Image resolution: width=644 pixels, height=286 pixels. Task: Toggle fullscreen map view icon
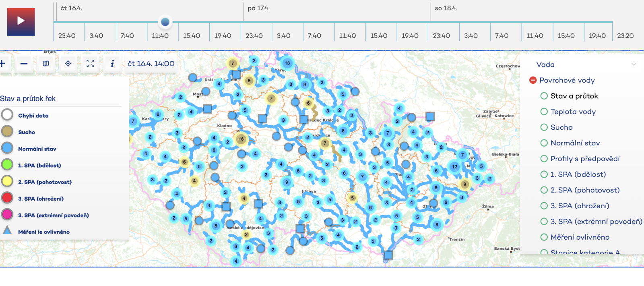(90, 64)
